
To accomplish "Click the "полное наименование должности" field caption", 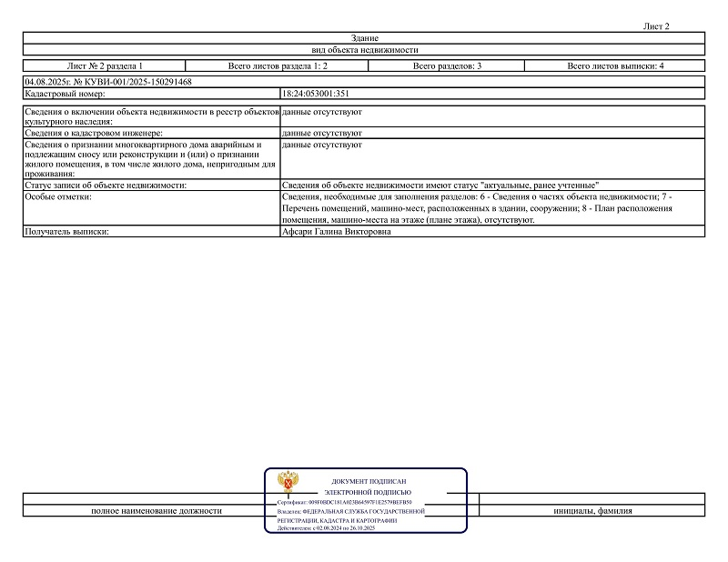I will click(x=157, y=511).
